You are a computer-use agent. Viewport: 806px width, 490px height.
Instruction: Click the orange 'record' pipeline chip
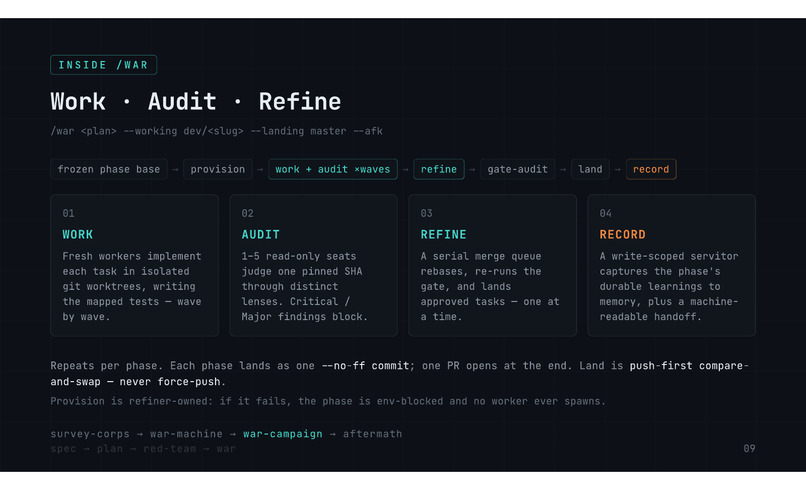pyautogui.click(x=651, y=169)
